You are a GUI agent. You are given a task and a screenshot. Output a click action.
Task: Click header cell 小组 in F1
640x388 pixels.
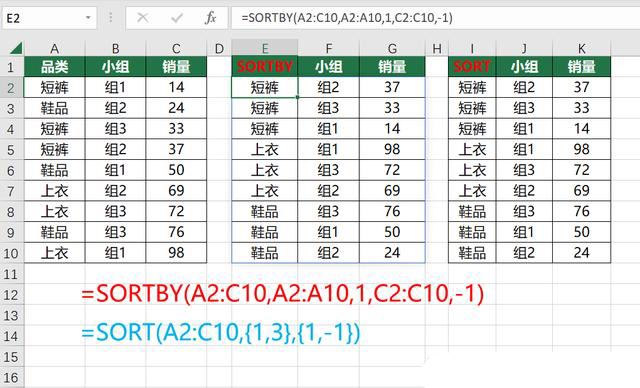click(329, 67)
